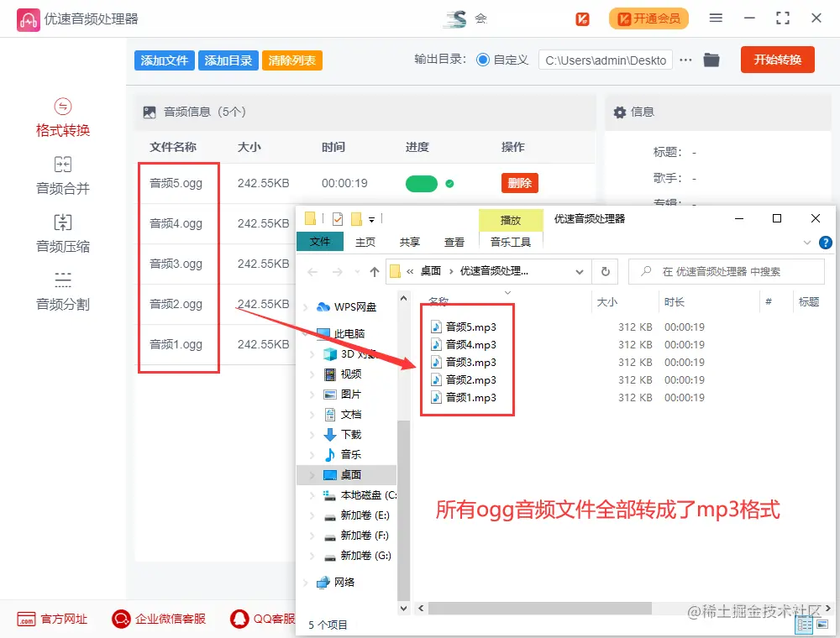Click 删除 for 音频5.ogg
The height and width of the screenshot is (638, 840).
[520, 183]
